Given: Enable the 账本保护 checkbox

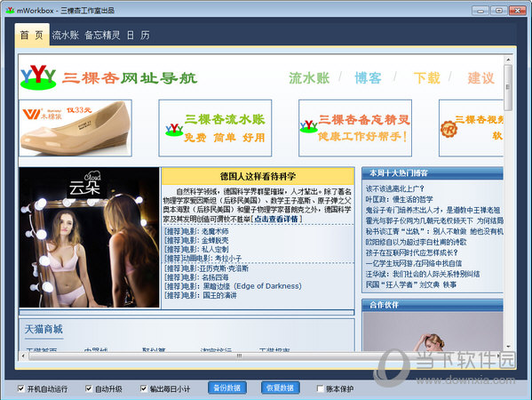Looking at the screenshot, I should [320, 388].
